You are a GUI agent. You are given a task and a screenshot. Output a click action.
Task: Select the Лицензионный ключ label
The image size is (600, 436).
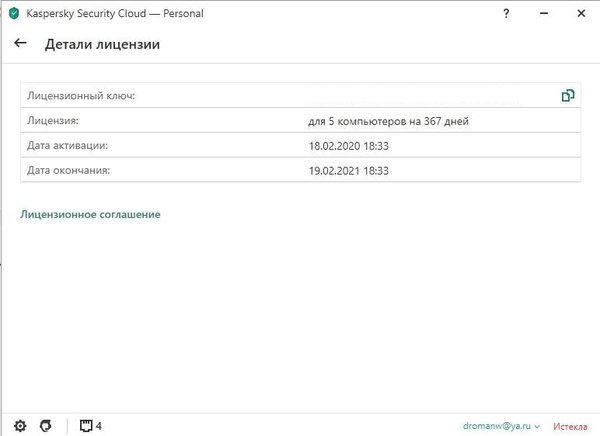[81, 96]
